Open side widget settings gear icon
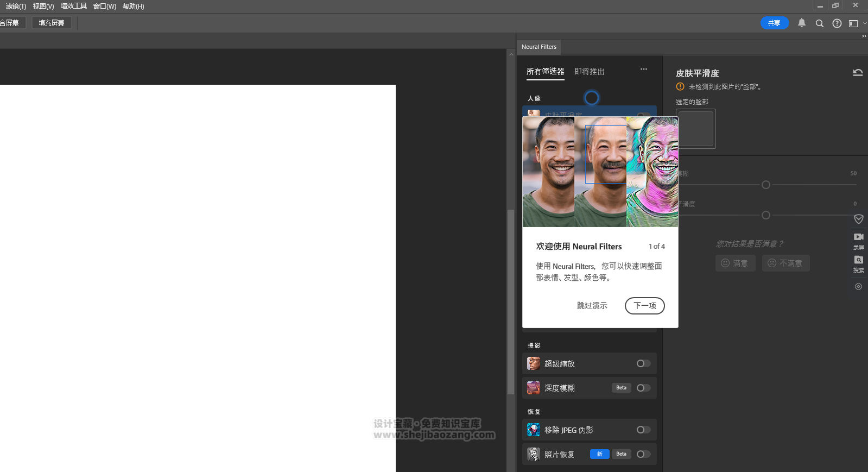 pos(858,286)
